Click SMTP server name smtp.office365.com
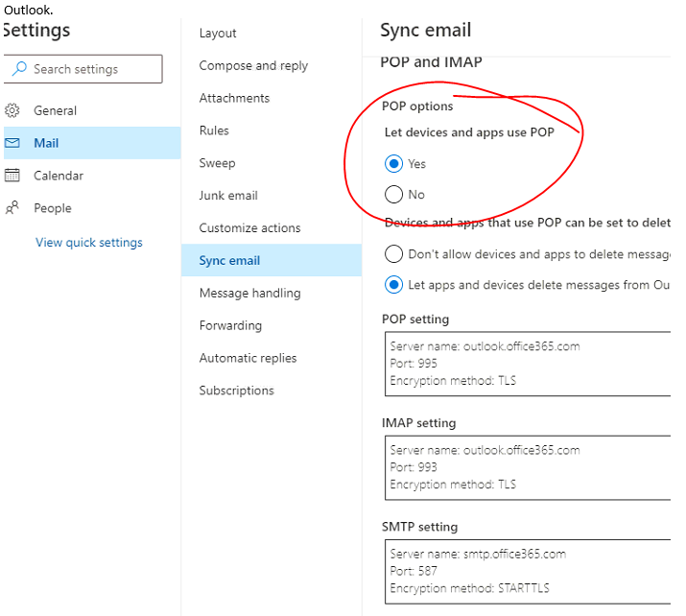Image resolution: width=686 pixels, height=616 pixels. [478, 554]
